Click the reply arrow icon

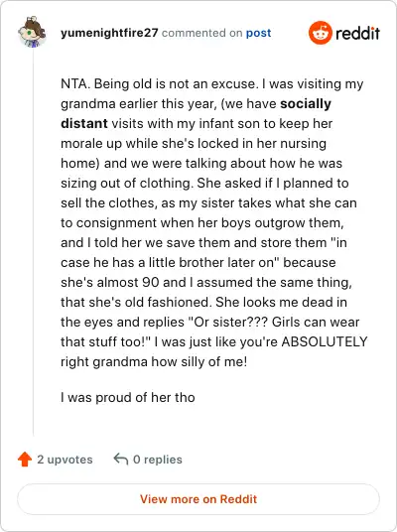(120, 459)
